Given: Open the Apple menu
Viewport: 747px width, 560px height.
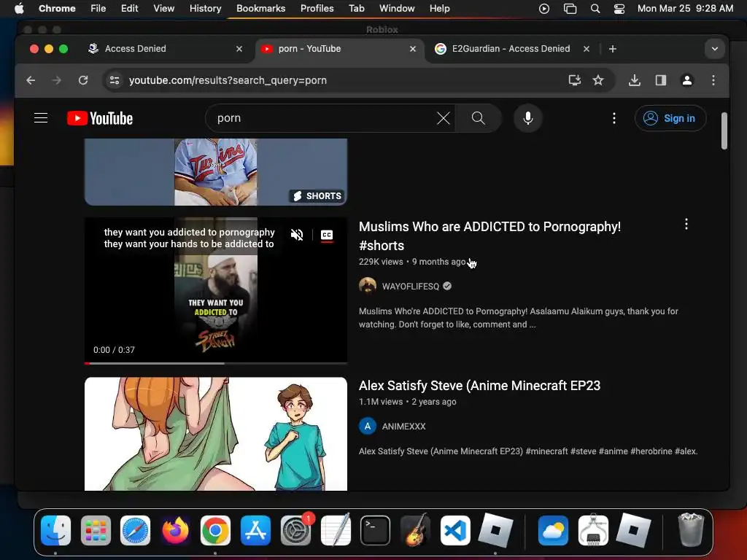Looking at the screenshot, I should (x=19, y=9).
